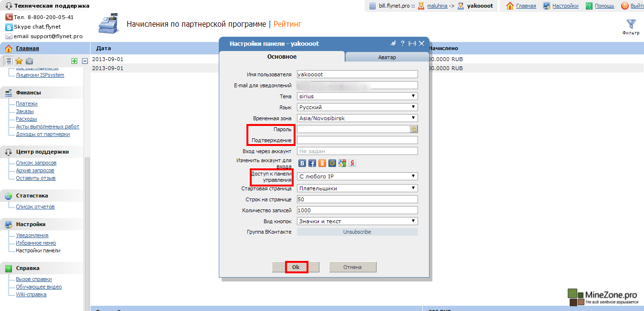Open the Временная зона dropdown
Screen dimensions: 644x311
tap(357, 118)
